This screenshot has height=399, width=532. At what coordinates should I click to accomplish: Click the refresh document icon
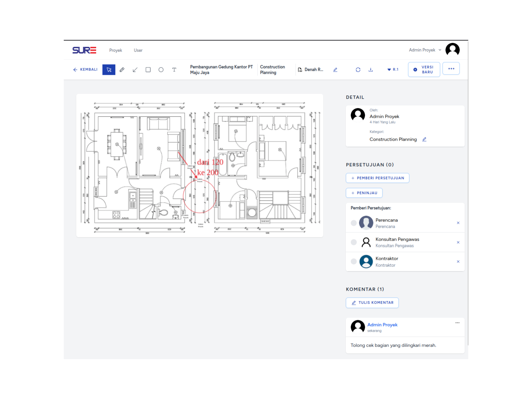(358, 70)
